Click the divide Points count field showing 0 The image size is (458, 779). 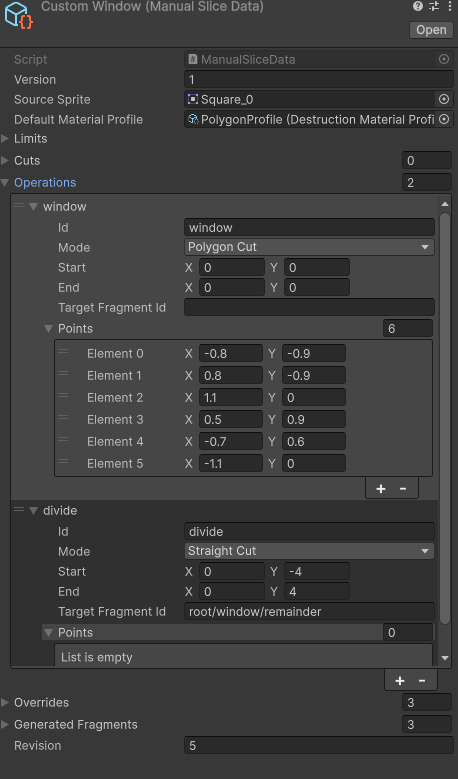tap(408, 632)
